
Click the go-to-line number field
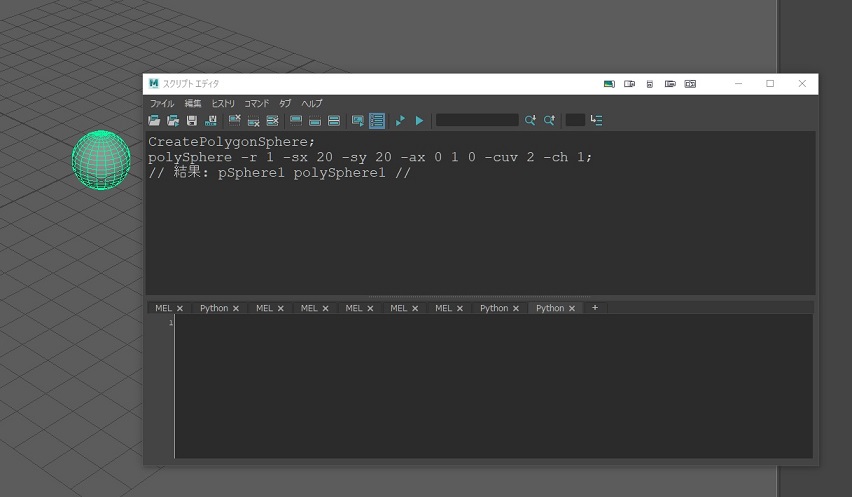(575, 120)
